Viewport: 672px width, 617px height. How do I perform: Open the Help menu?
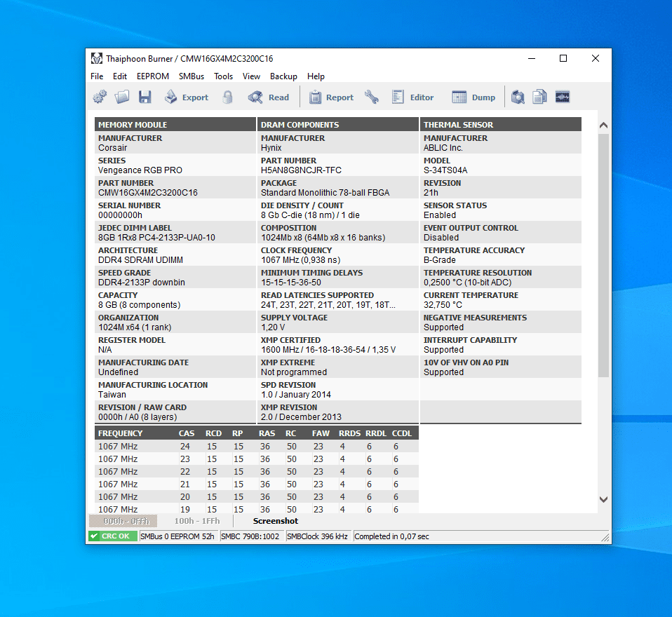point(316,76)
